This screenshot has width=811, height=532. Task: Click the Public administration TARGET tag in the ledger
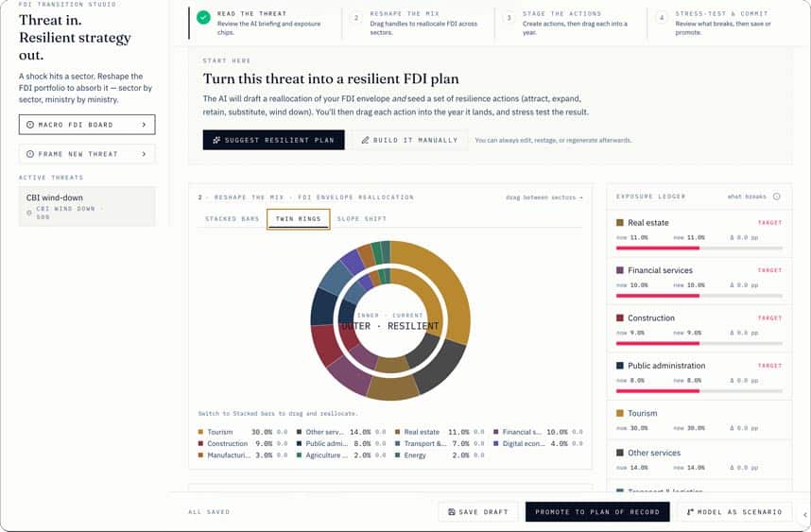pos(769,366)
